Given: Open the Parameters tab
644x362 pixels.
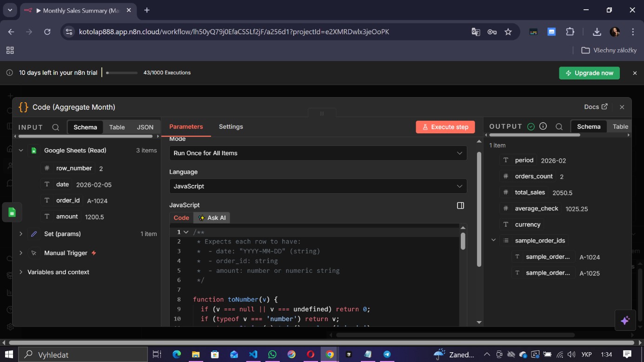Looking at the screenshot, I should click(x=186, y=126).
